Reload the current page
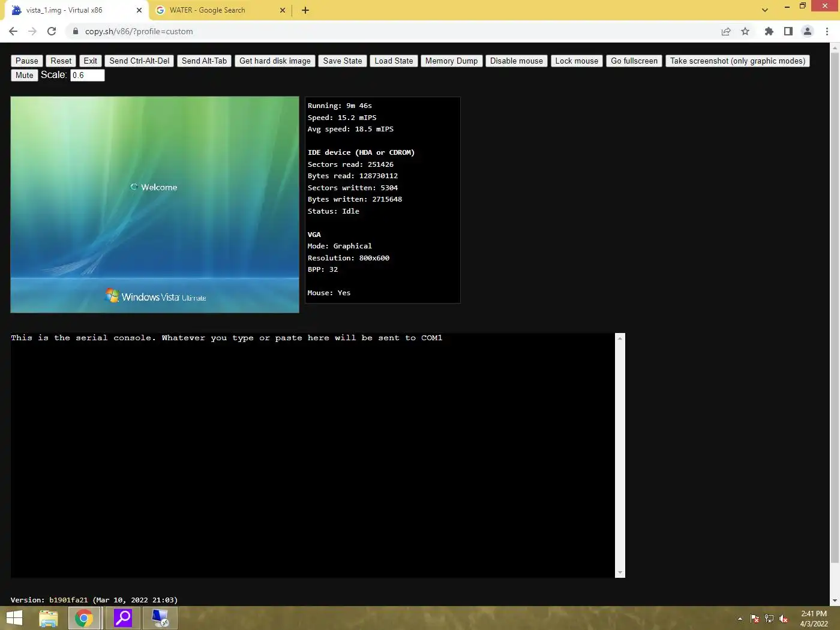This screenshot has height=630, width=840. (52, 31)
